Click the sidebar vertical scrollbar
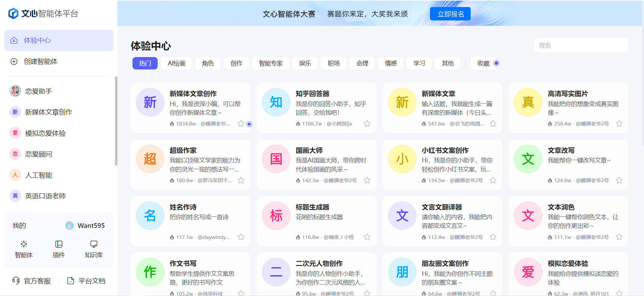 point(116,121)
